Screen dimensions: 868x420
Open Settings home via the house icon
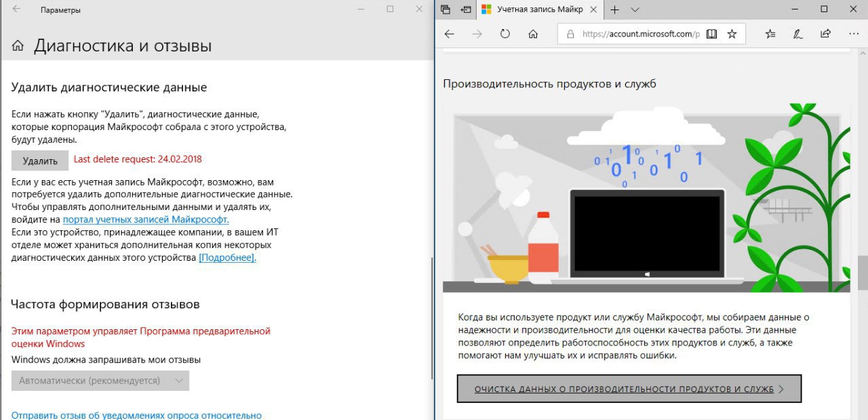point(18,46)
